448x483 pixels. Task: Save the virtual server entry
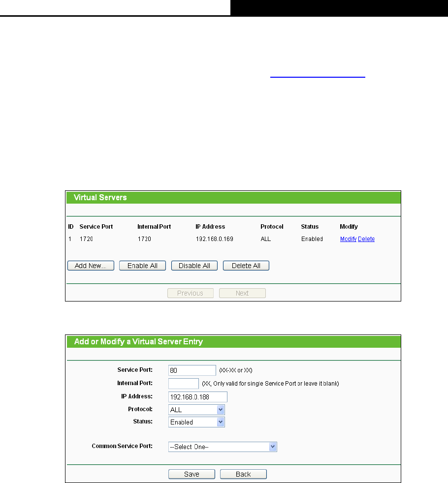[x=192, y=474]
